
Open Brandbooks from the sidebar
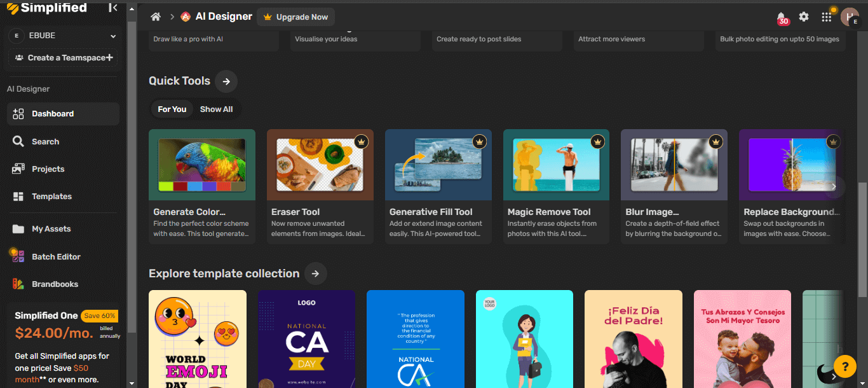[x=55, y=284]
